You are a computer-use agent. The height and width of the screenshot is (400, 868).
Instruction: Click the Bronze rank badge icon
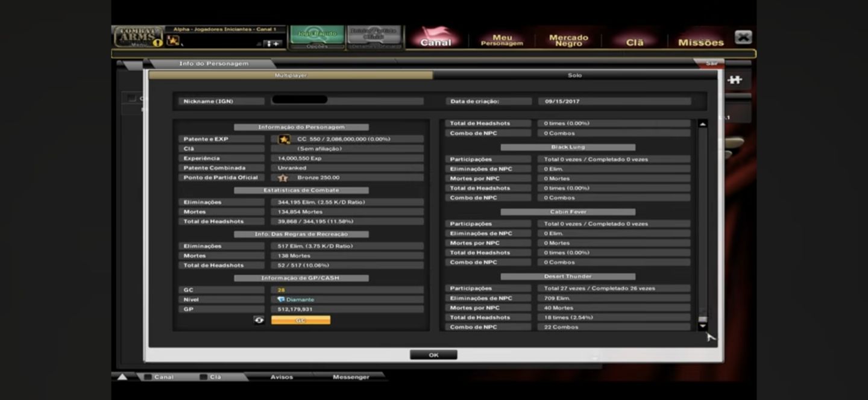pyautogui.click(x=283, y=178)
